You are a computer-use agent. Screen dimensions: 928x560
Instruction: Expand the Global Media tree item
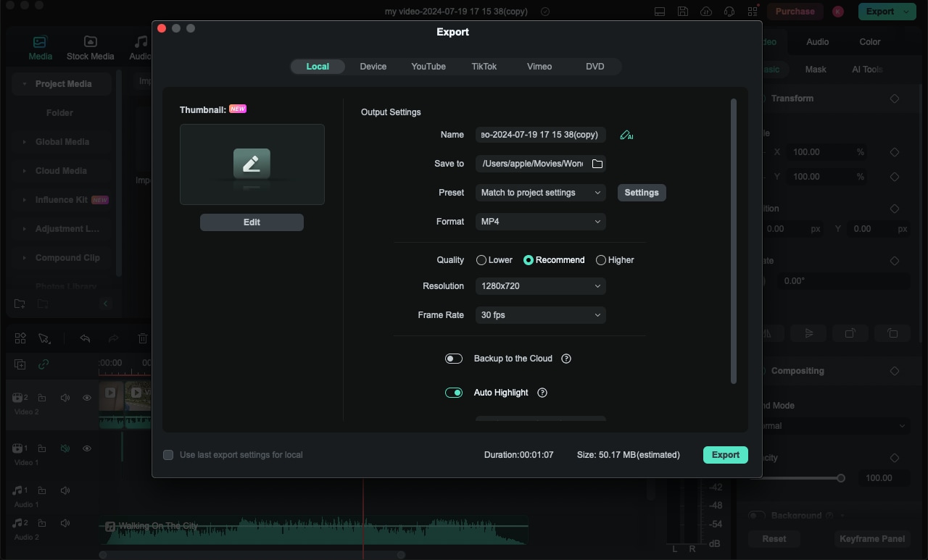click(25, 142)
